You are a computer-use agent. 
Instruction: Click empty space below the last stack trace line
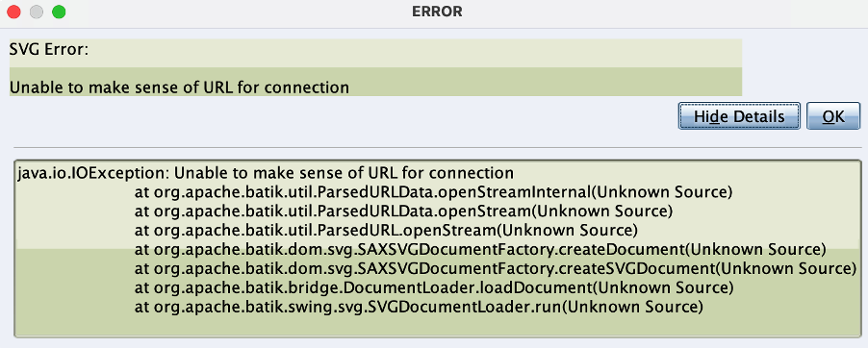point(437,325)
